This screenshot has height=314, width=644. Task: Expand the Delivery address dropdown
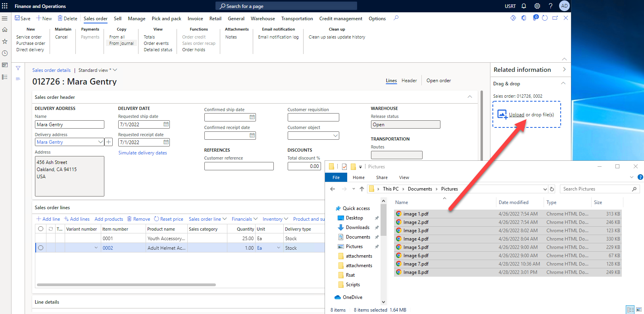coord(100,142)
